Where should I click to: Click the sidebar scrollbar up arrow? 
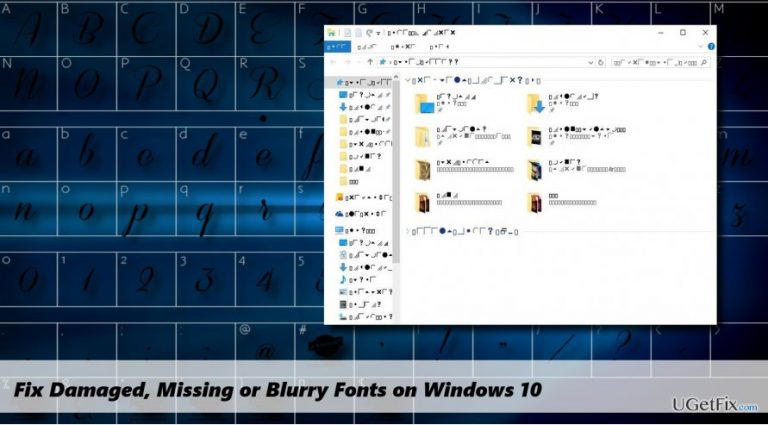(x=396, y=79)
